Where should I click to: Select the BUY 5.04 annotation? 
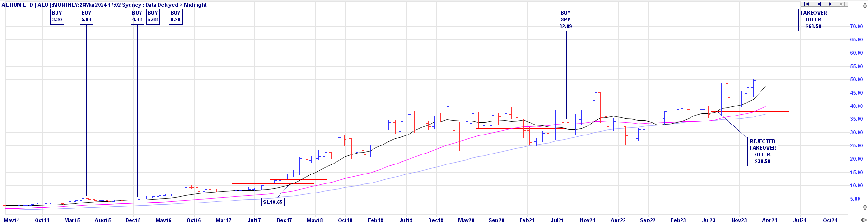click(86, 16)
